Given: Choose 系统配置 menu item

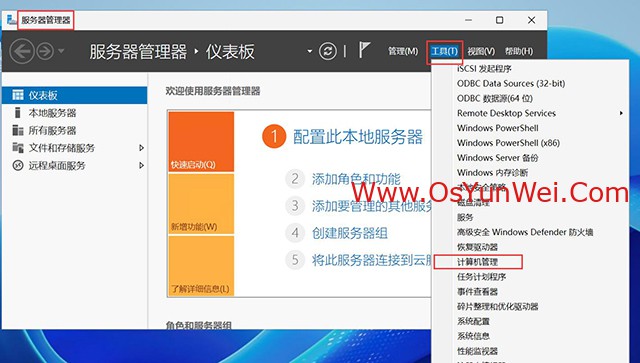Looking at the screenshot, I should (x=530, y=321).
